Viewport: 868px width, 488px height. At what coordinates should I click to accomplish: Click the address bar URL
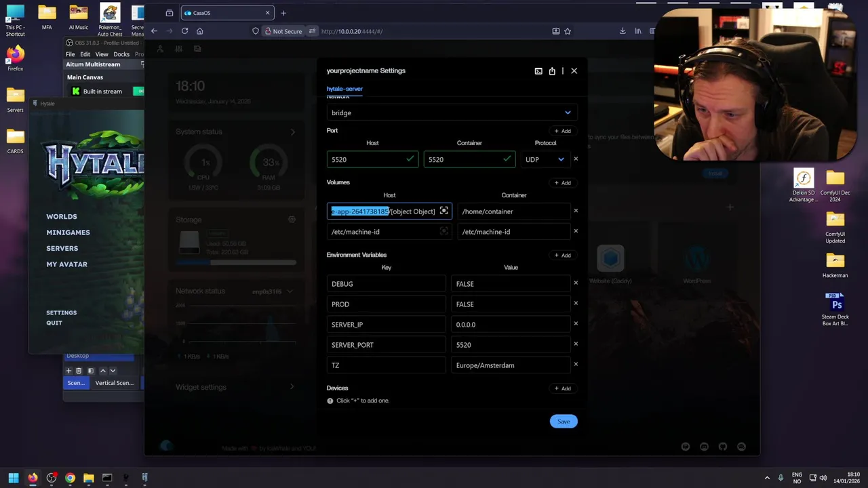pyautogui.click(x=352, y=31)
